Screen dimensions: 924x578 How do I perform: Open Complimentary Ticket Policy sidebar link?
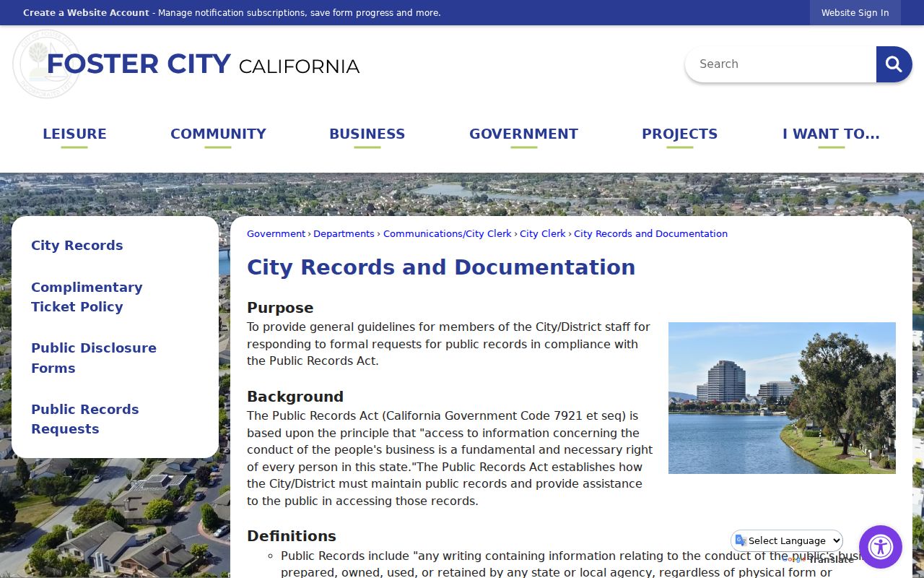point(87,297)
